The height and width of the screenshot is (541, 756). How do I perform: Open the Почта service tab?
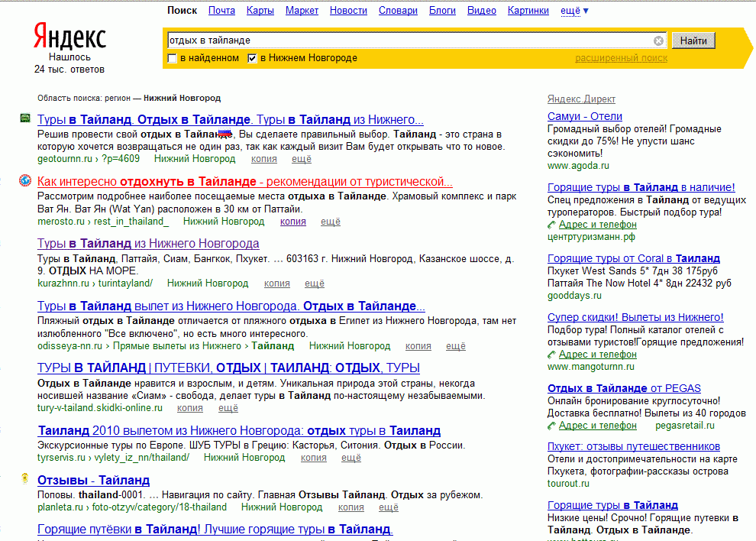click(x=221, y=11)
